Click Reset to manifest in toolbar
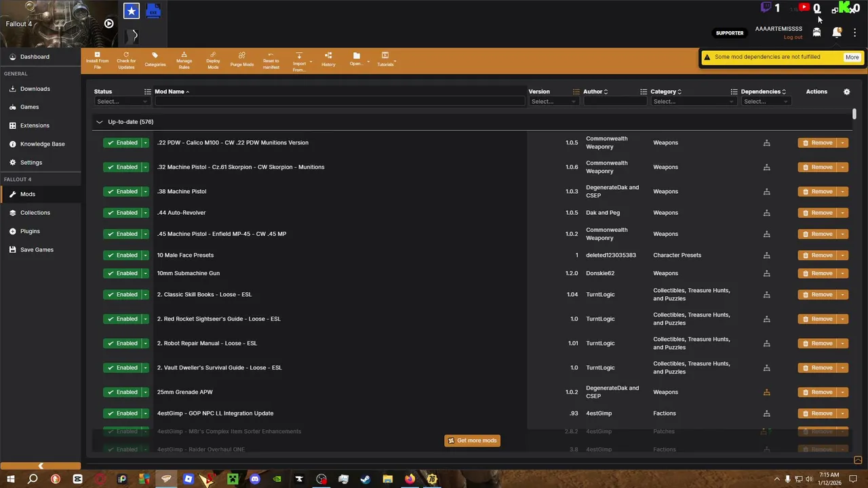The image size is (868, 488). (x=271, y=60)
